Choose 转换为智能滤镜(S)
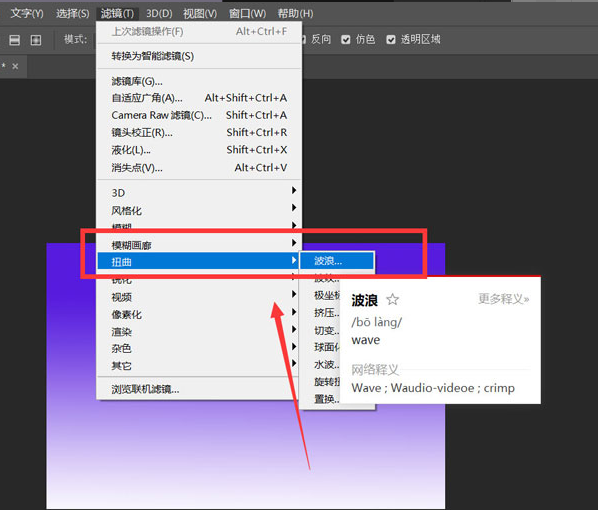 pos(199,56)
